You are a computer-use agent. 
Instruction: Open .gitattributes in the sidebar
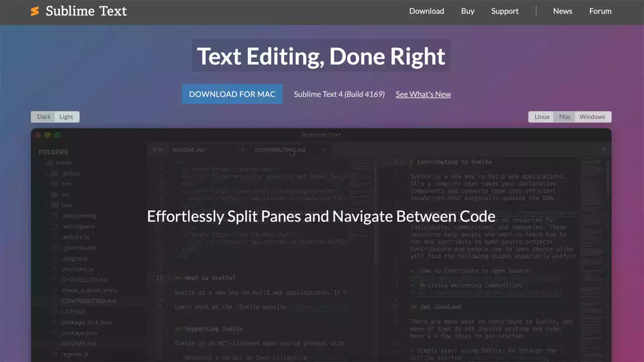pos(79,248)
